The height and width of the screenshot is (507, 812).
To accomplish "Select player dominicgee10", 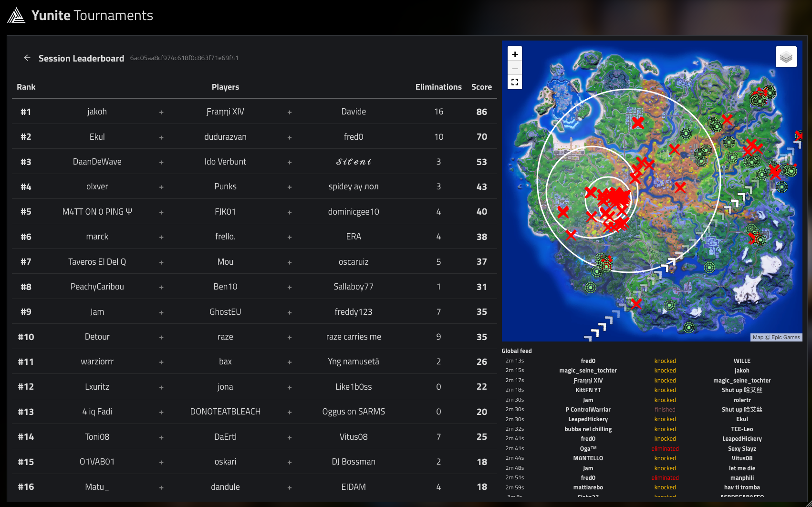I will click(354, 212).
